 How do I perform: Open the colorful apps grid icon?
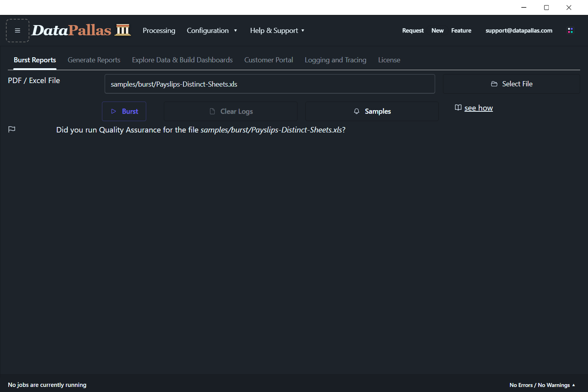click(x=570, y=31)
